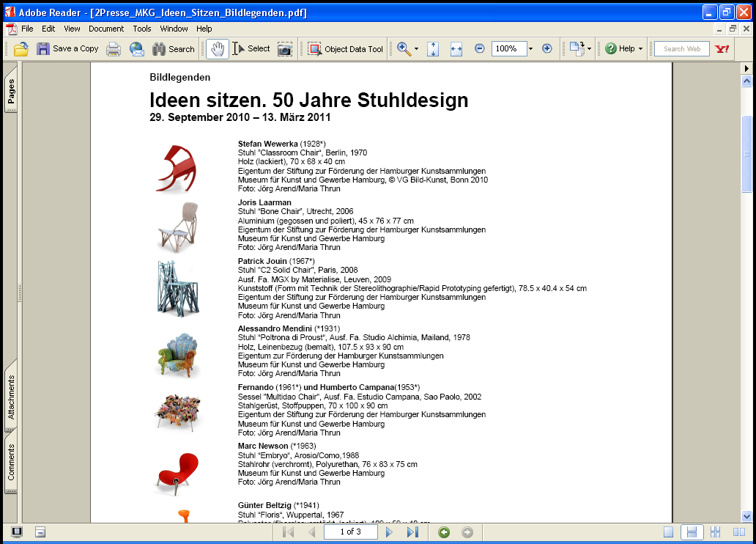
Task: Click the vertical scrollbar up arrow
Action: [746, 81]
